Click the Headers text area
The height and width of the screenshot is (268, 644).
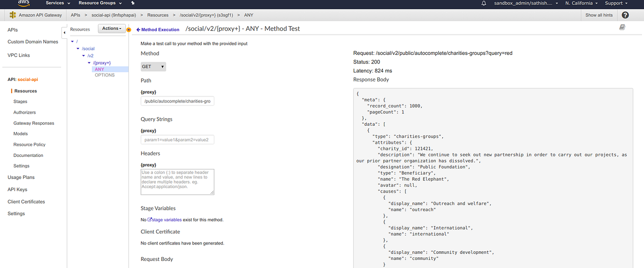point(178,182)
